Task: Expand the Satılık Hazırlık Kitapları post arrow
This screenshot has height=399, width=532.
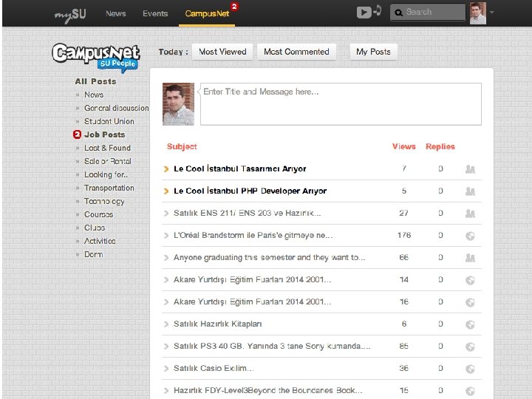Action: (166, 324)
